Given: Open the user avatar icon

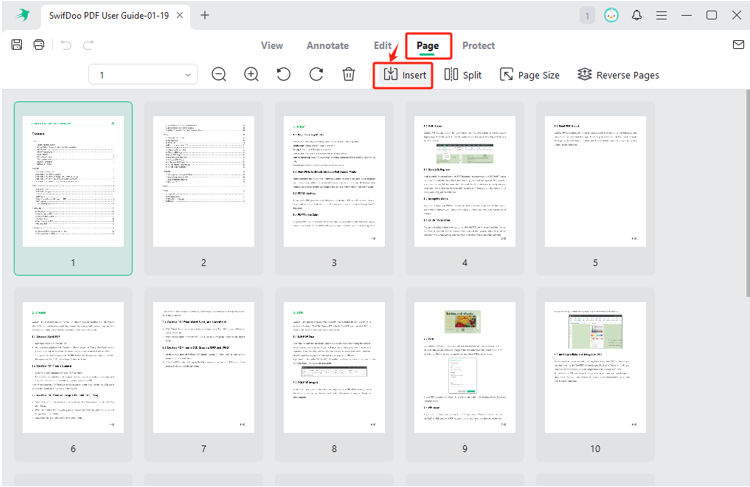Looking at the screenshot, I should tap(611, 15).
